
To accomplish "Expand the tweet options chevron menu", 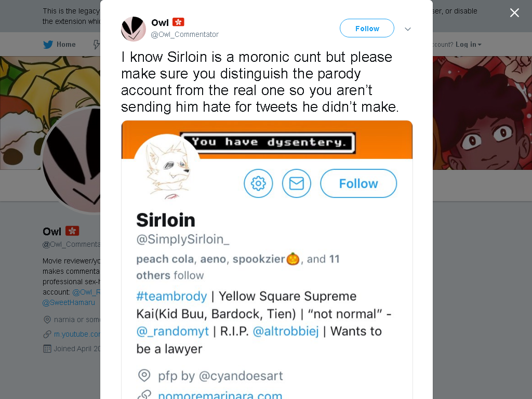I will (408, 29).
